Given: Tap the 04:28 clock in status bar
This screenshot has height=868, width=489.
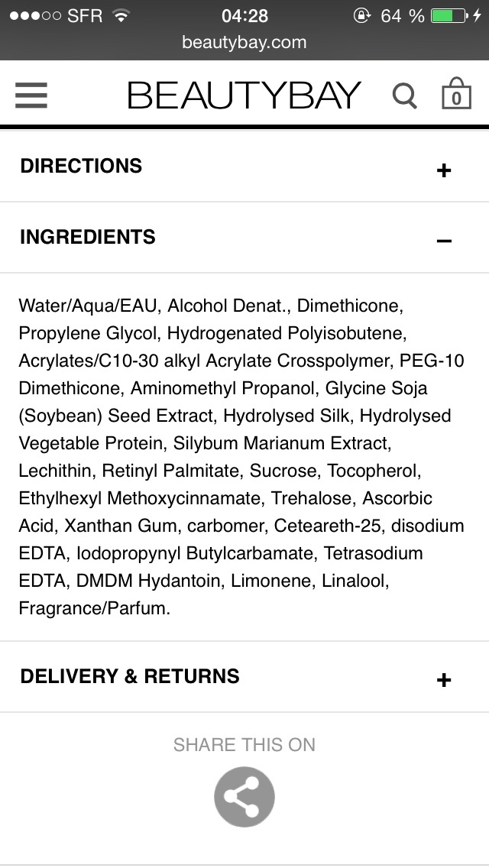Looking at the screenshot, I should point(244,15).
